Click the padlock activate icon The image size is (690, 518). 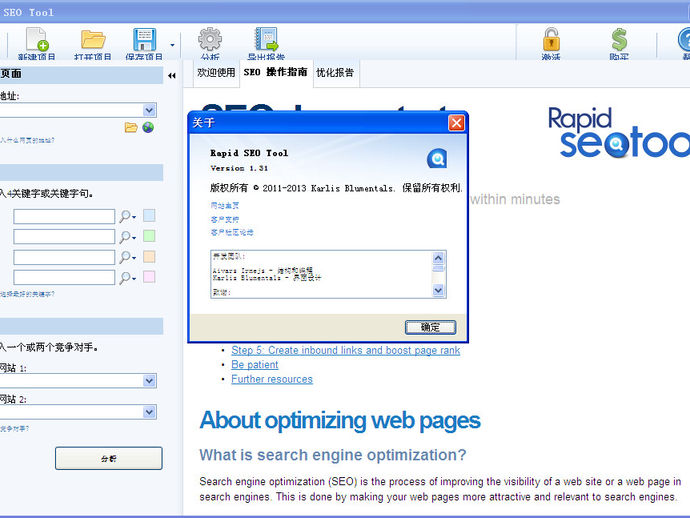tap(551, 43)
